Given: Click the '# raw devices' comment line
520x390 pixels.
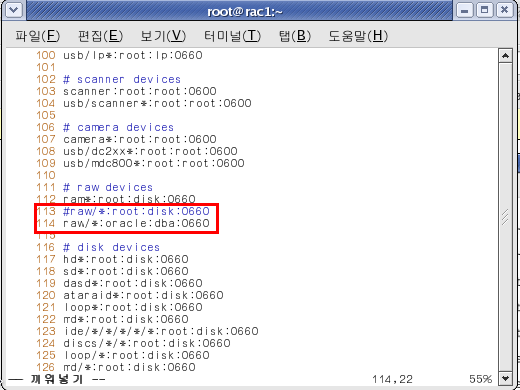Looking at the screenshot, I should point(108,187).
